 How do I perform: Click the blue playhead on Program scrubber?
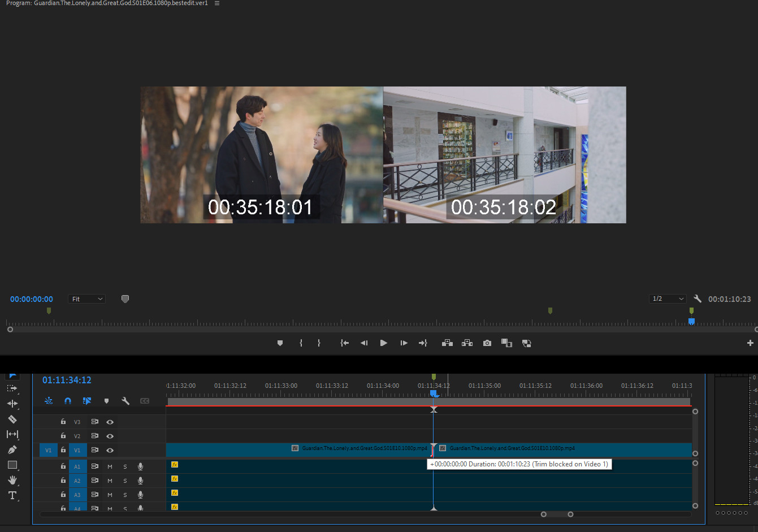tap(691, 321)
